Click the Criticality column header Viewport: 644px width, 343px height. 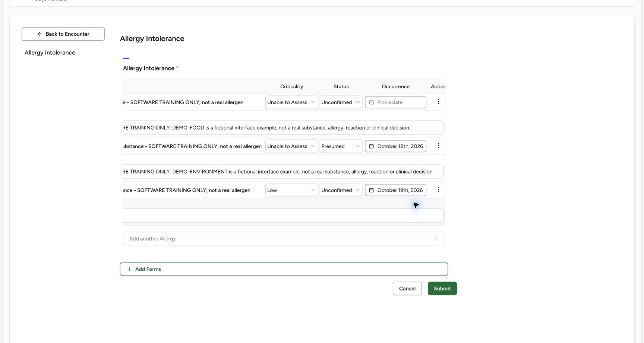tap(291, 86)
